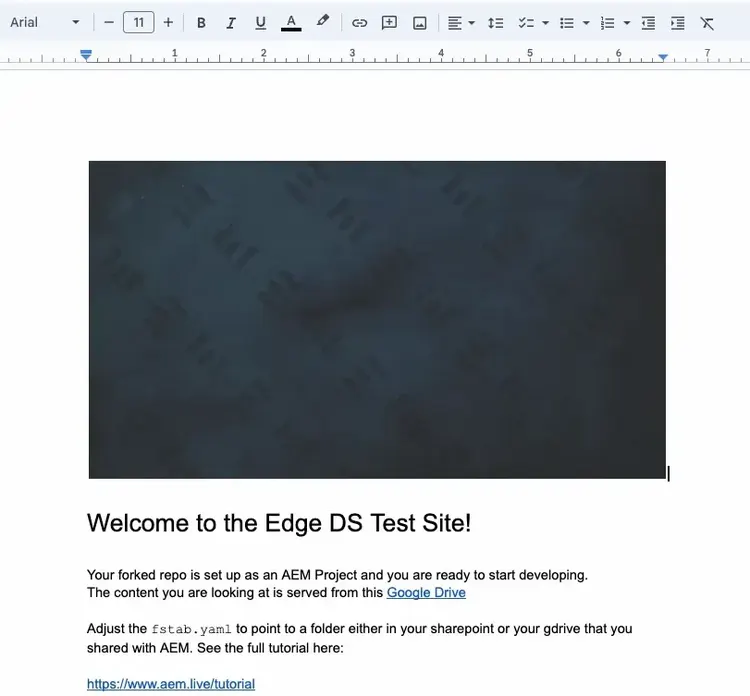The height and width of the screenshot is (696, 750).
Task: Expand the alignment options arrow
Action: coord(472,22)
